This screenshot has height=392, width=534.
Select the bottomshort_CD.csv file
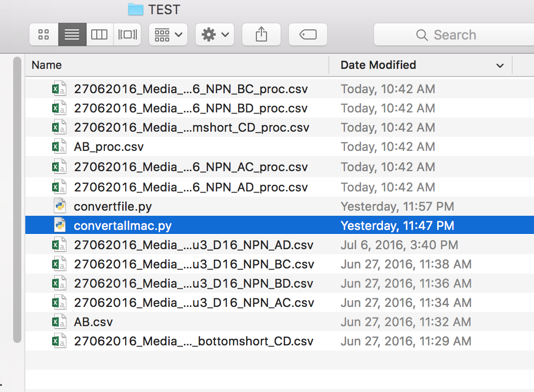pyautogui.click(x=193, y=341)
